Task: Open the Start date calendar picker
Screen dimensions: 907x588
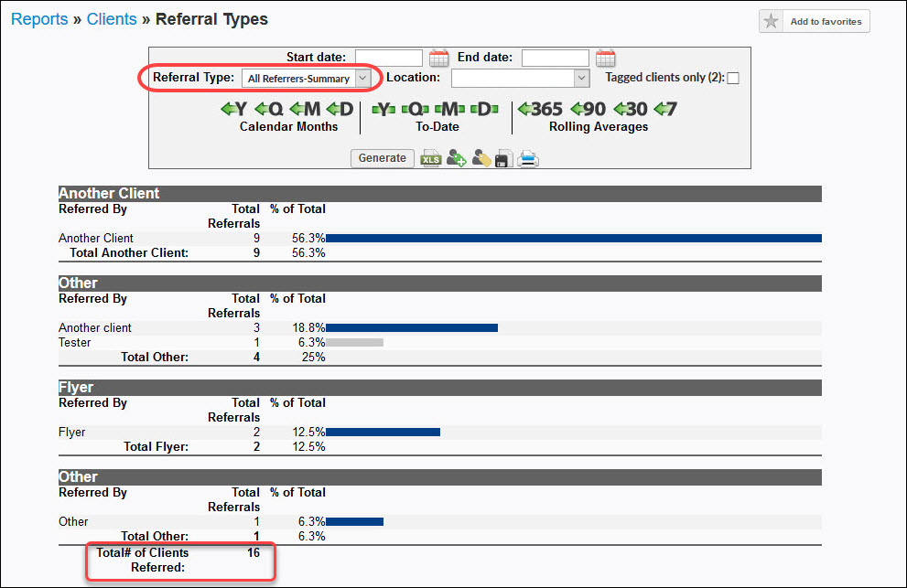Action: (438, 58)
